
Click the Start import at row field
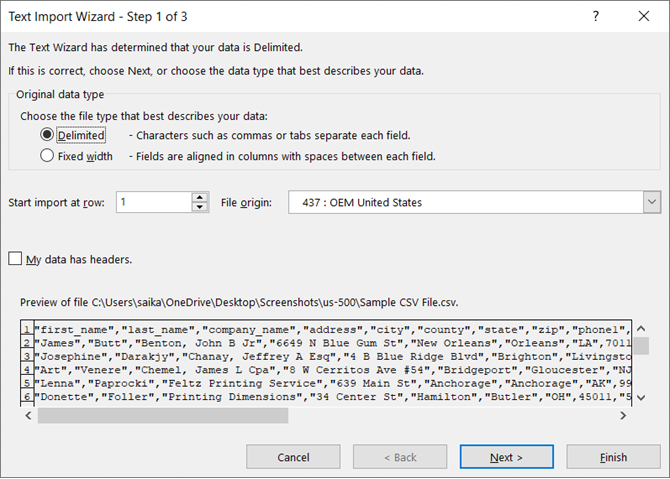coord(152,202)
